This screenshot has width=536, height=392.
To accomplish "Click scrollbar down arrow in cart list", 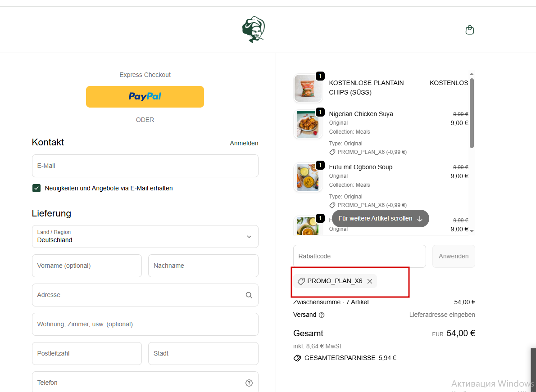I will (x=472, y=231).
